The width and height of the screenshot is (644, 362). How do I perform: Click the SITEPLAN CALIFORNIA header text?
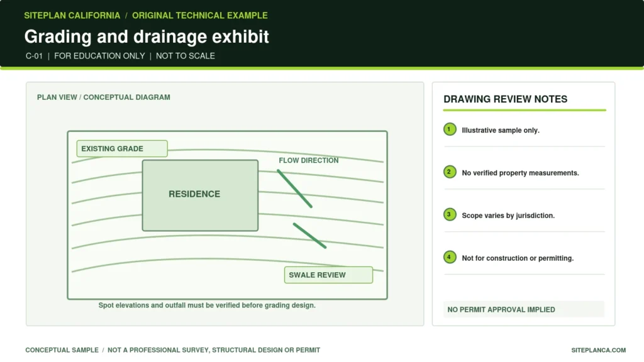tap(72, 16)
